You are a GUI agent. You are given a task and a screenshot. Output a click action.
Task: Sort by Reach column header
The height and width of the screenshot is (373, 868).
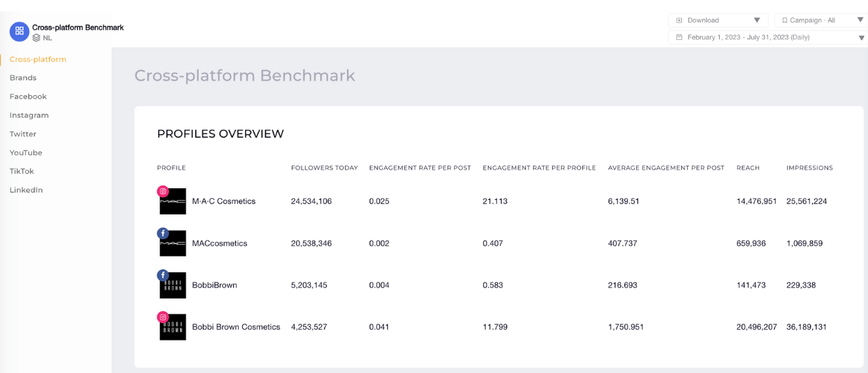point(748,168)
